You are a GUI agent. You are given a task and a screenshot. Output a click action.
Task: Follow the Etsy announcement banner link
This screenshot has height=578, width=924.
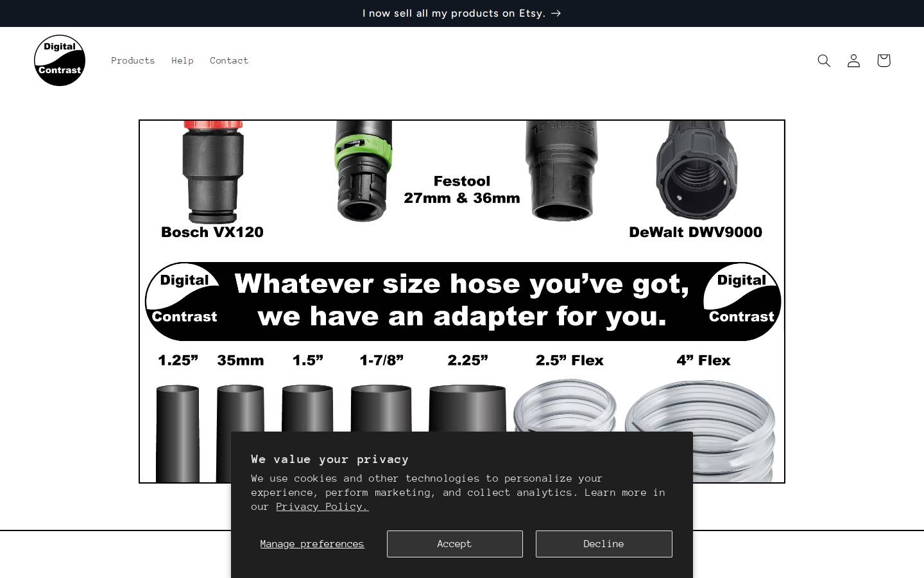tap(462, 13)
